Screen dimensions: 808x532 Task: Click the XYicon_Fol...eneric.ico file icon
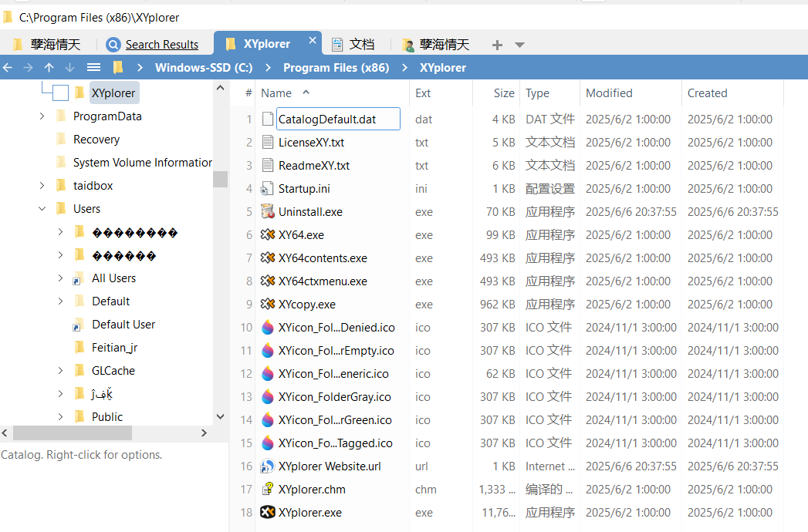268,373
